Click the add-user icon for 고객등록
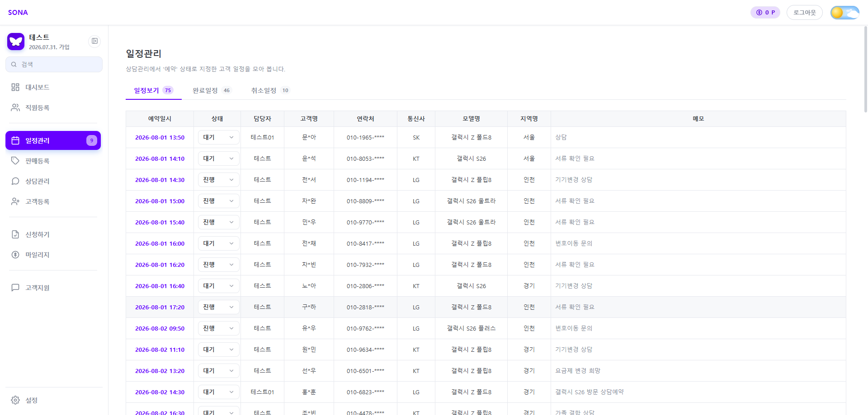868x415 pixels. click(15, 201)
